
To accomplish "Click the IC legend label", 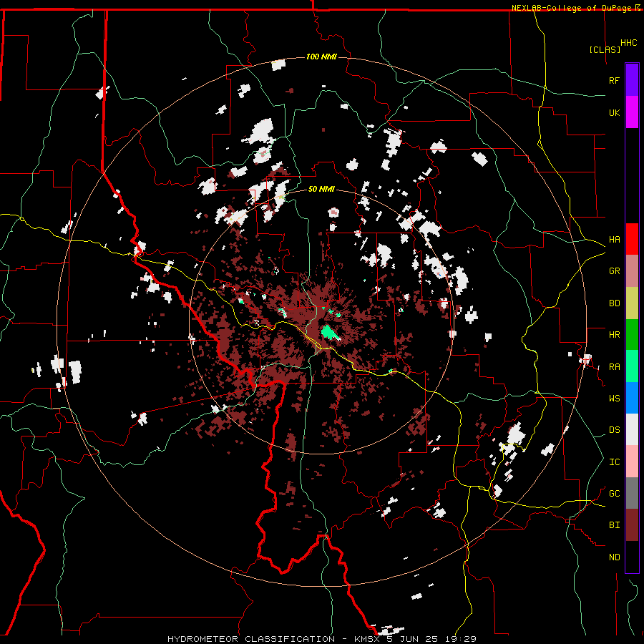I will point(614,462).
